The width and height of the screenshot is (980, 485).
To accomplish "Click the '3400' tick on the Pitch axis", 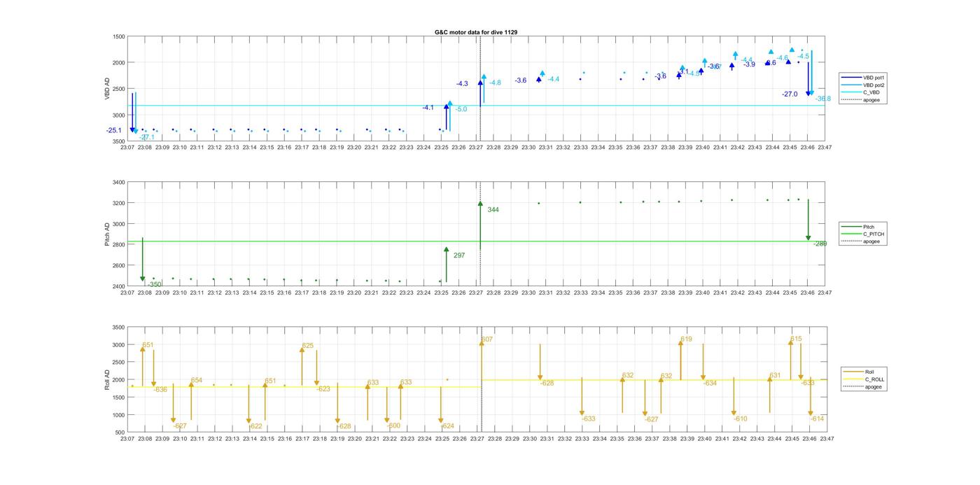I will (118, 182).
